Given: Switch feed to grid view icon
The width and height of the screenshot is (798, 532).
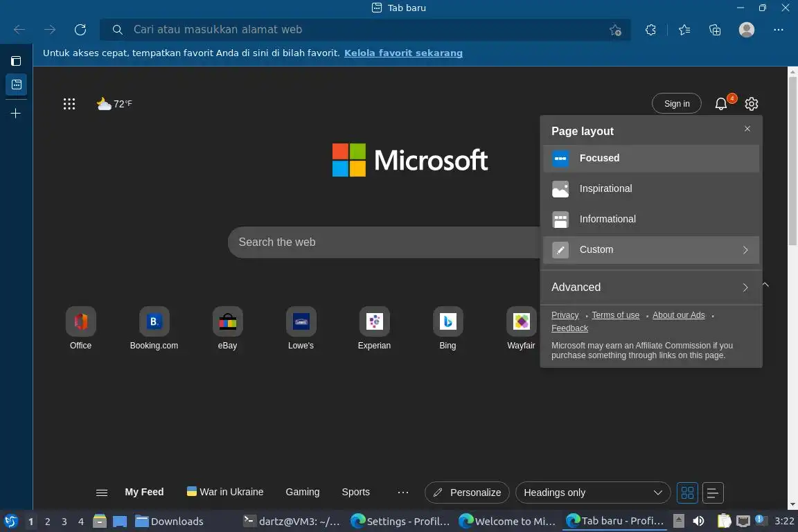Looking at the screenshot, I should point(688,493).
